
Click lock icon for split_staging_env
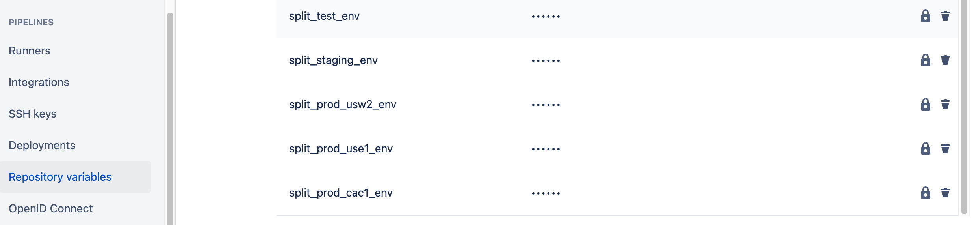tap(925, 60)
